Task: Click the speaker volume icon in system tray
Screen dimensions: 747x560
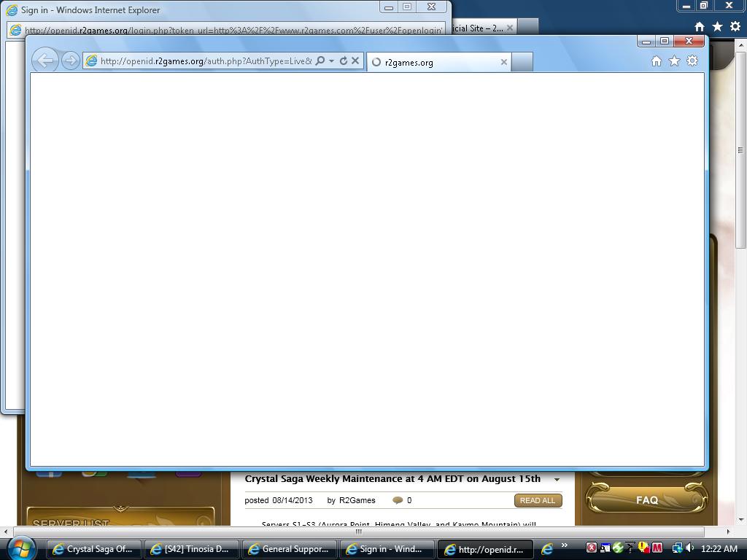Action: (689, 548)
